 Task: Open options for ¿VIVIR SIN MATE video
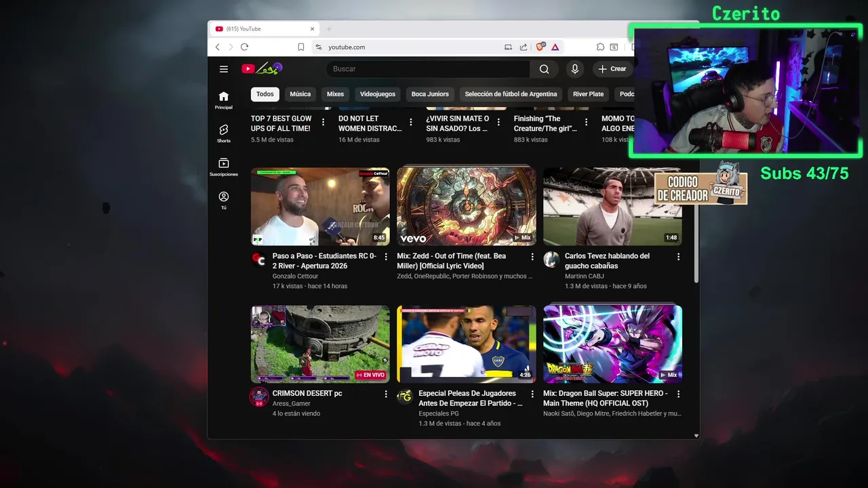[x=498, y=123]
